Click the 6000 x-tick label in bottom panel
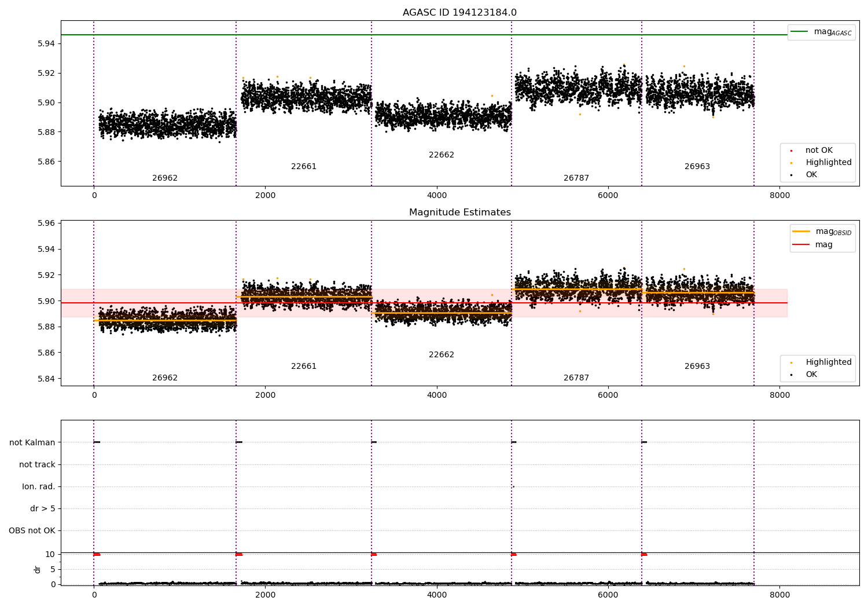The height and width of the screenshot is (608, 868). (608, 595)
